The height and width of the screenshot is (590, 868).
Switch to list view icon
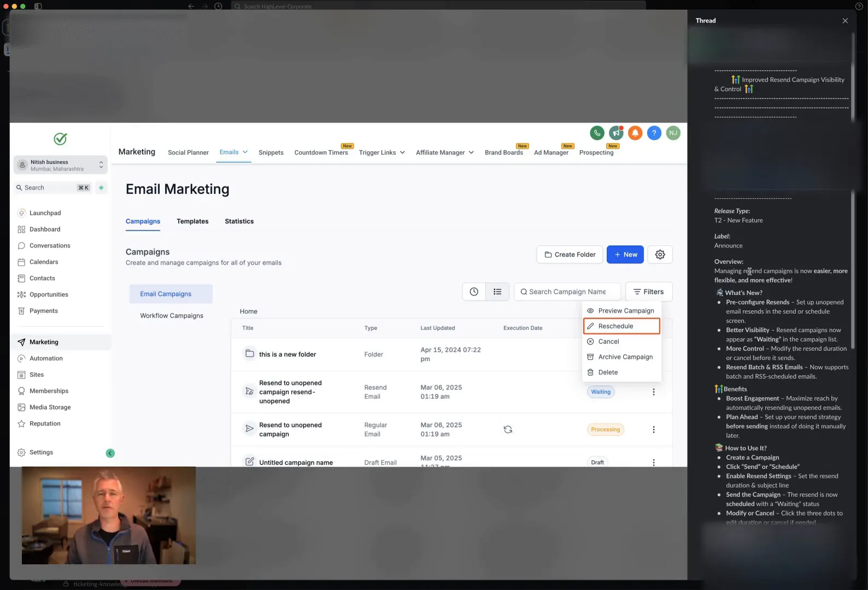[497, 292]
